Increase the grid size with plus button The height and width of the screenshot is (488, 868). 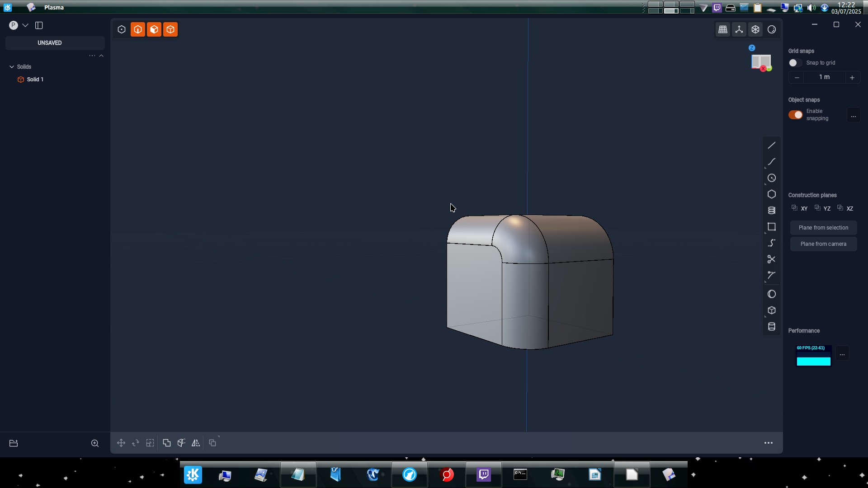pyautogui.click(x=852, y=77)
